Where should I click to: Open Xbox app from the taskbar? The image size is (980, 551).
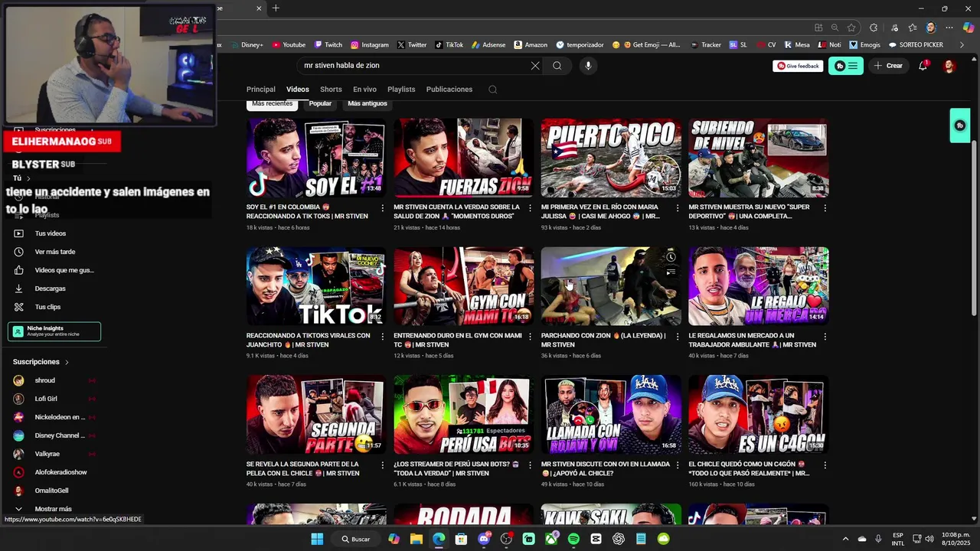[551, 539]
